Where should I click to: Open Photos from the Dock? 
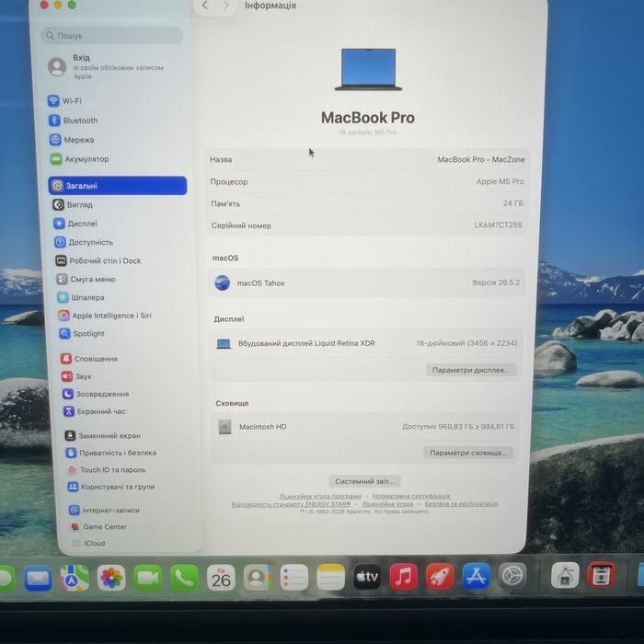[x=111, y=578]
